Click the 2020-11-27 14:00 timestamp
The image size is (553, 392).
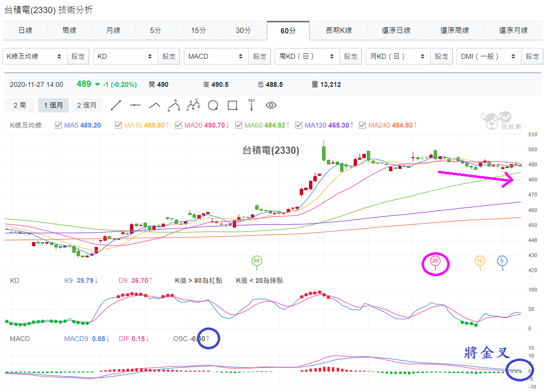tap(36, 85)
